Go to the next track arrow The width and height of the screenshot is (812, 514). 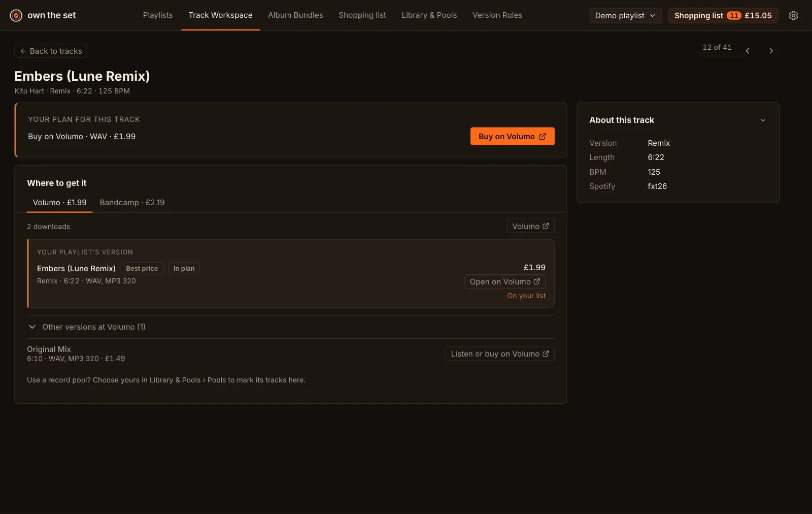771,51
